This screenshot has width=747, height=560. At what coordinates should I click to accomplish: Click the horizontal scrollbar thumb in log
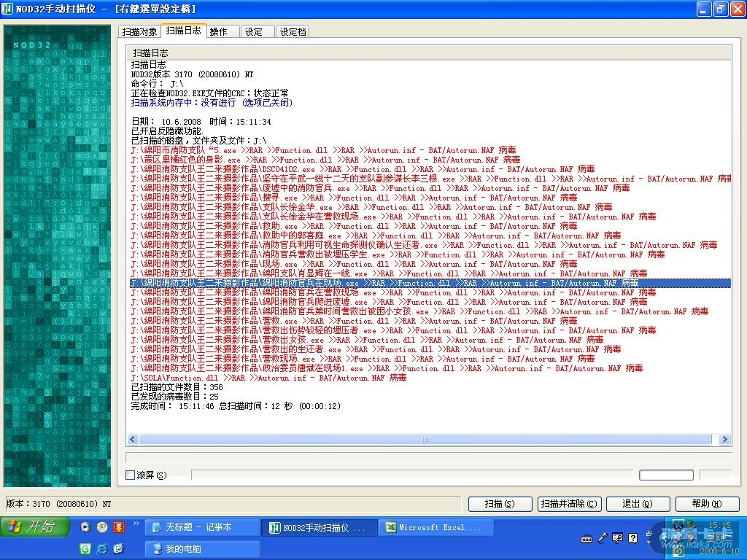(425, 439)
